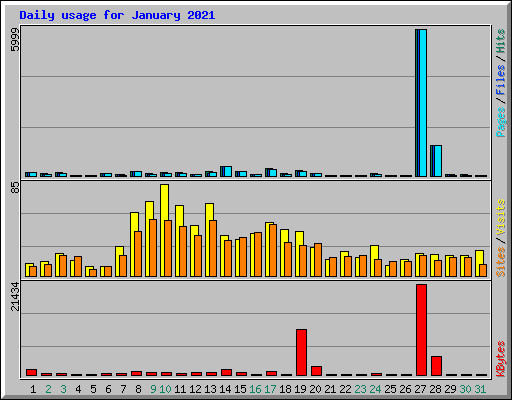This screenshot has height=400, width=512.
Task: Click day label 23 on the x-axis
Action: 360,389
